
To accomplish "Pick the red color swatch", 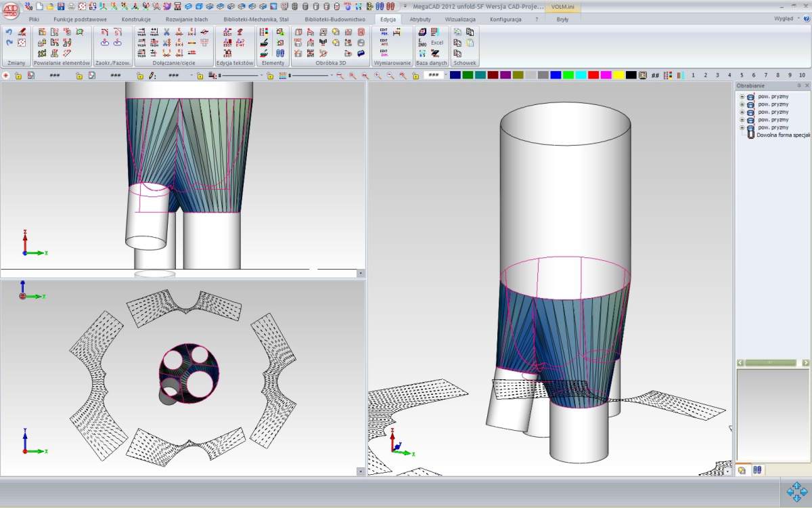I will click(593, 75).
